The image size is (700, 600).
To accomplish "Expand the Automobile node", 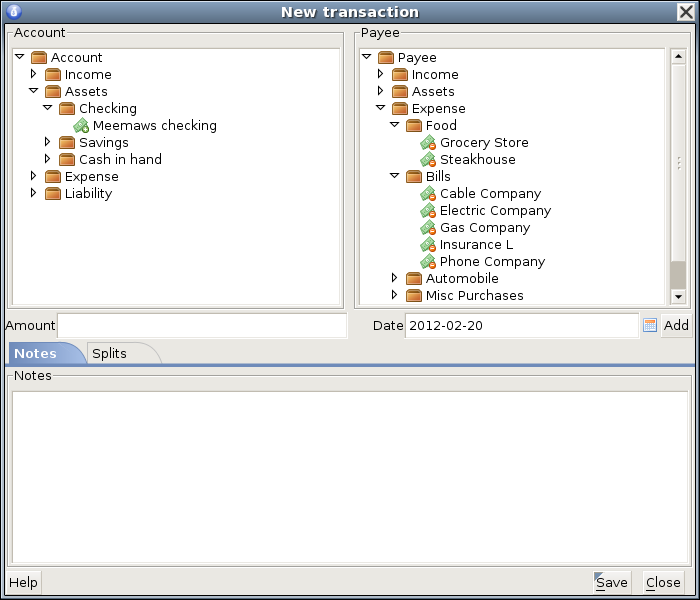I will coord(395,278).
